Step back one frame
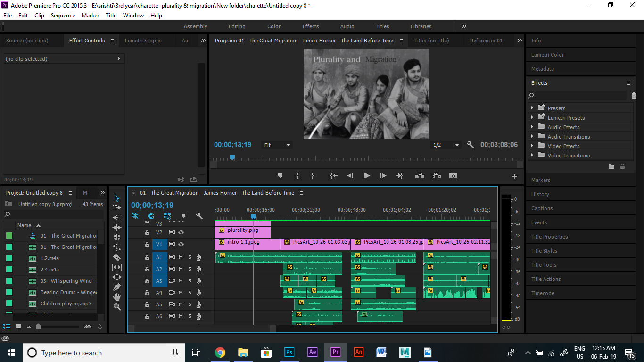 350,176
